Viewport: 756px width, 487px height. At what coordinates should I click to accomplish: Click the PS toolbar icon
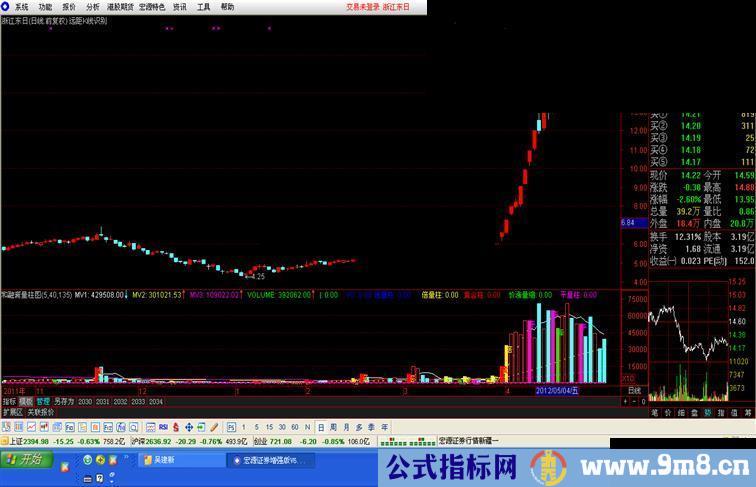[x=230, y=427]
